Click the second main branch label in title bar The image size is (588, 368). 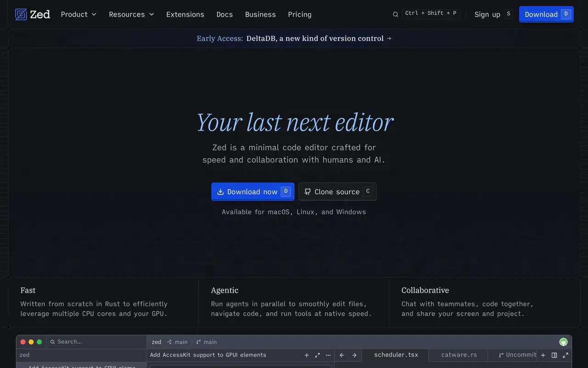click(x=206, y=342)
